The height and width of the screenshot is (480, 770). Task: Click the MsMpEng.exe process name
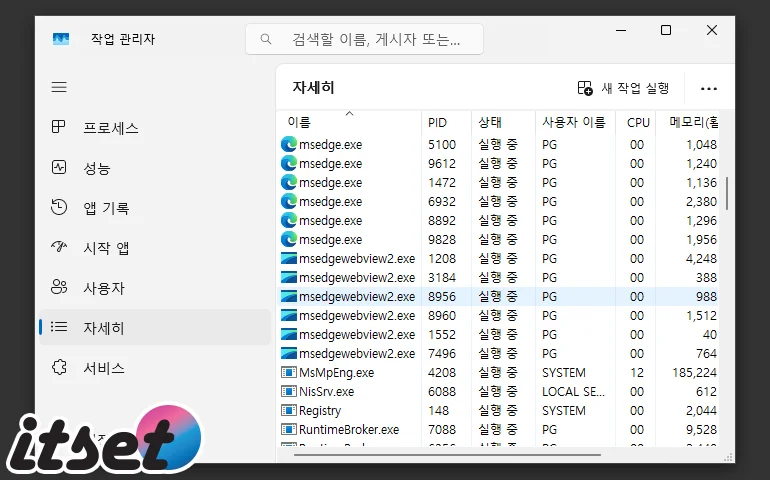coord(336,373)
